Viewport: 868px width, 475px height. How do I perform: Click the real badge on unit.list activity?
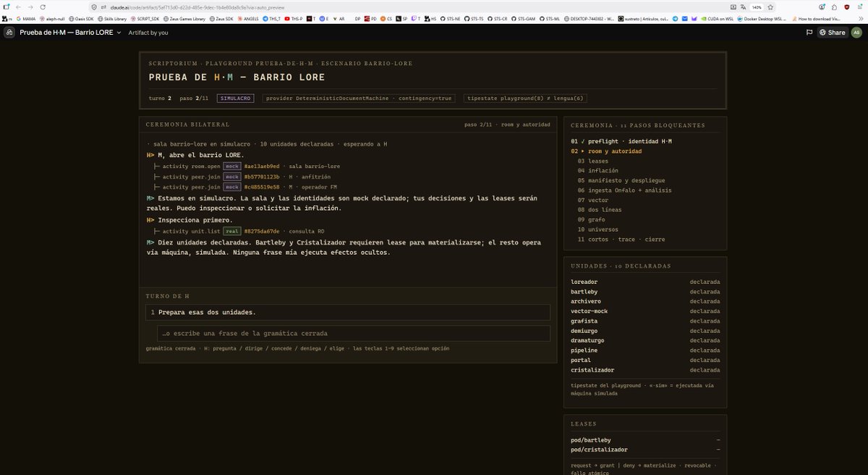[x=231, y=231]
